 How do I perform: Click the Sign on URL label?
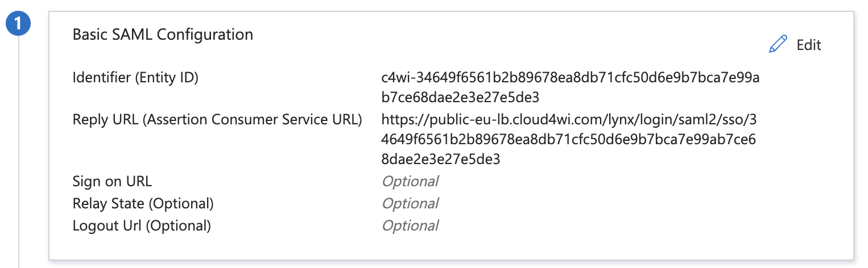(112, 182)
